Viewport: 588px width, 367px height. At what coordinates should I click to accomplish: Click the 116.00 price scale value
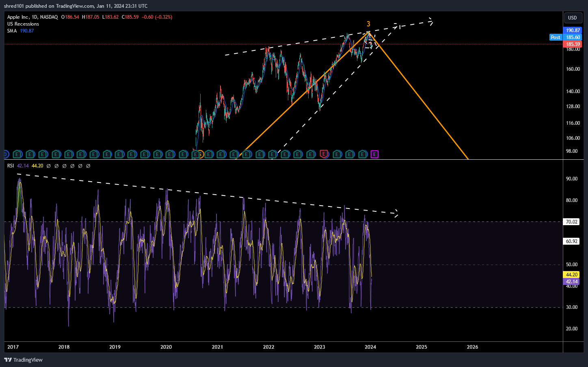[573, 123]
